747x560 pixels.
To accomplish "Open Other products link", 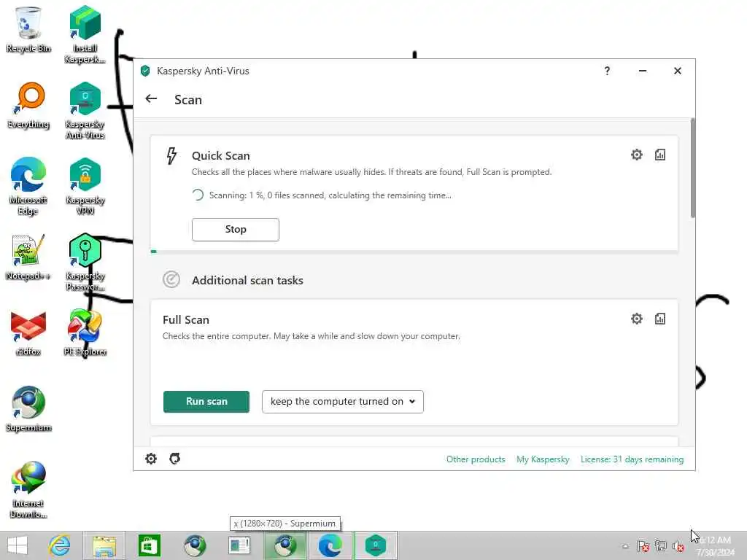I will coord(476,459).
